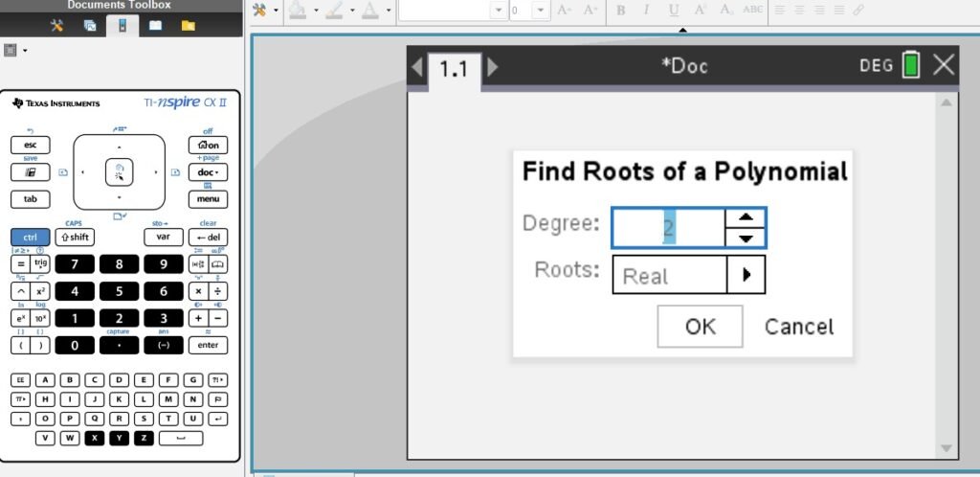980x477 pixels.
Task: Click the touchpad up arrow
Action: [x=120, y=147]
